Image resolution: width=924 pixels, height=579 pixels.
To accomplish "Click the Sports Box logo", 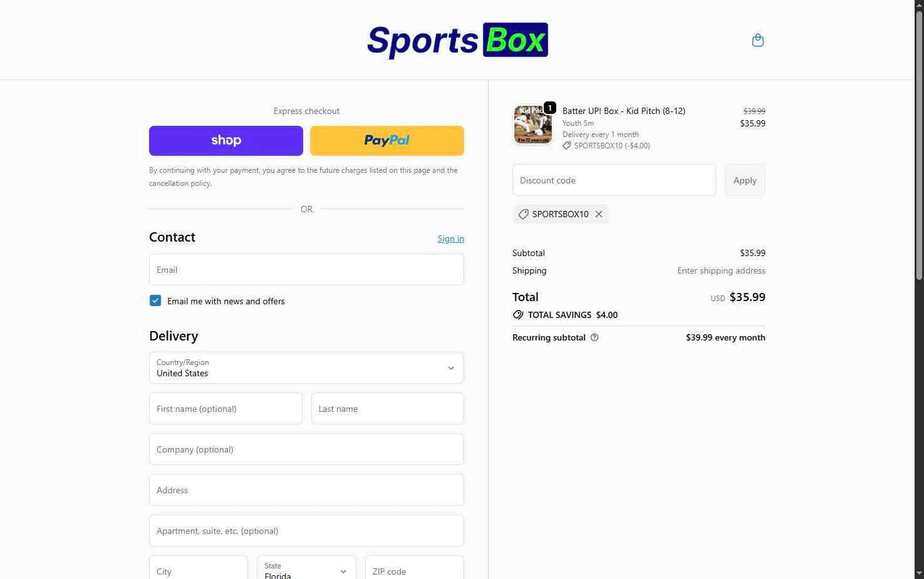I will (457, 40).
